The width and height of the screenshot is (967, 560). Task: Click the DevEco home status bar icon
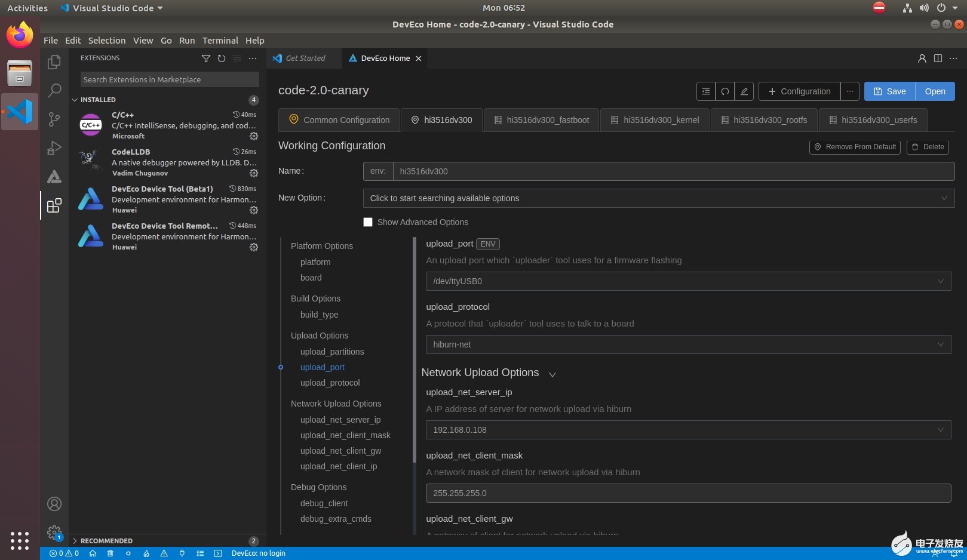pos(93,553)
